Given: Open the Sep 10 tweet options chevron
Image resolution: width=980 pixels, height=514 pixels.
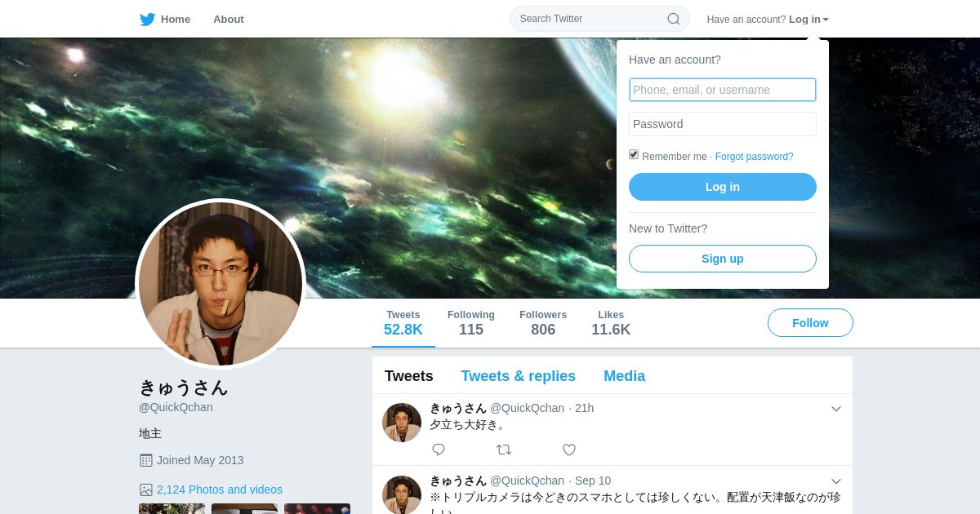Looking at the screenshot, I should (836, 481).
